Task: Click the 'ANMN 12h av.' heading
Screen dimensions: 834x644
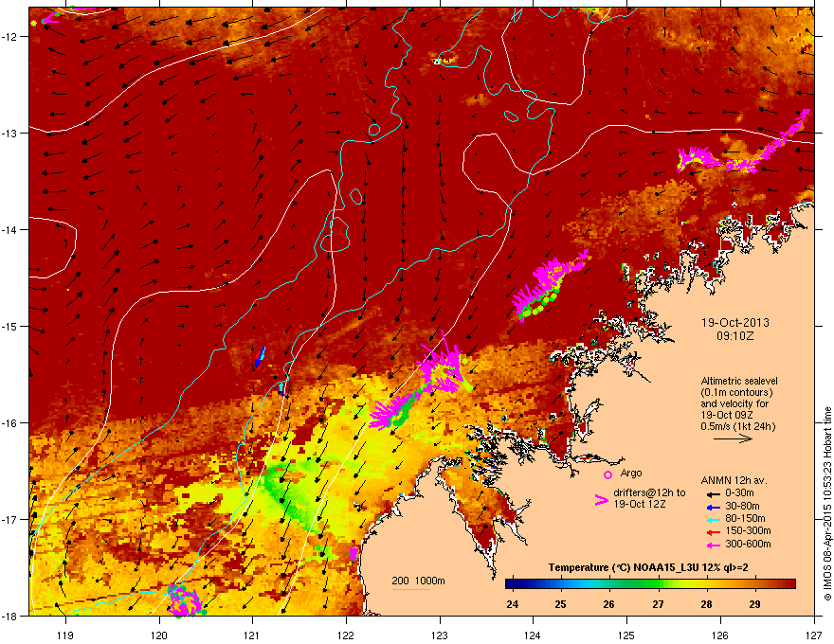Action: [734, 481]
